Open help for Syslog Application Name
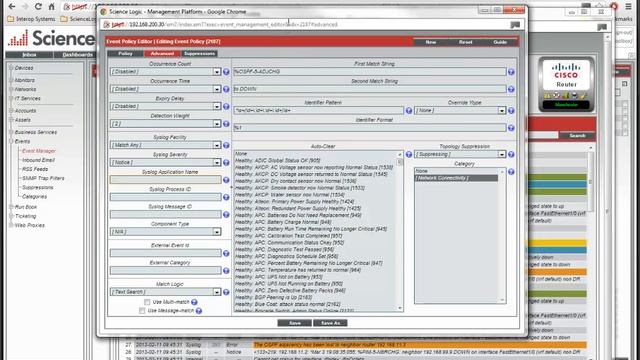 tap(226, 180)
